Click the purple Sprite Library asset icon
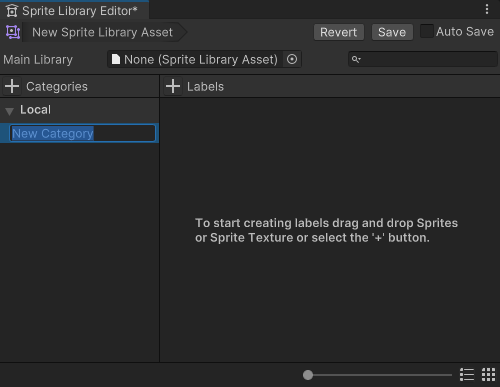This screenshot has height=387, width=500. point(13,32)
